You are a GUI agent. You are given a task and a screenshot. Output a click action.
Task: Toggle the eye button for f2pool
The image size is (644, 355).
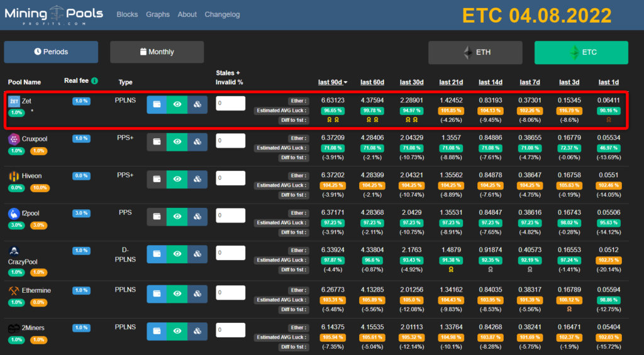point(177,216)
